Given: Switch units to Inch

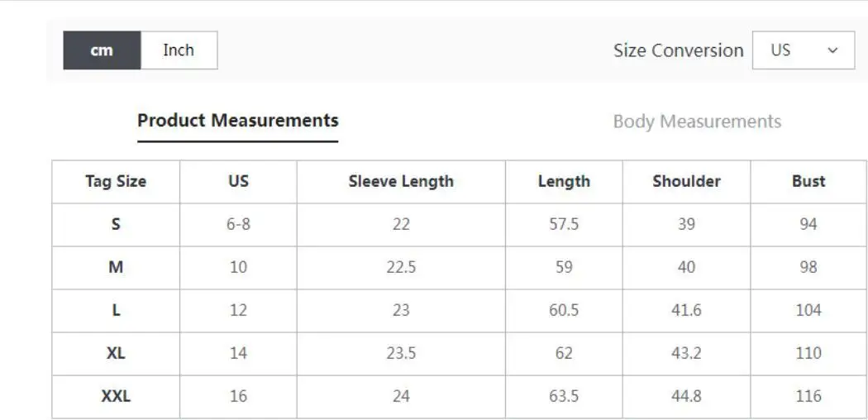Looking at the screenshot, I should point(179,50).
